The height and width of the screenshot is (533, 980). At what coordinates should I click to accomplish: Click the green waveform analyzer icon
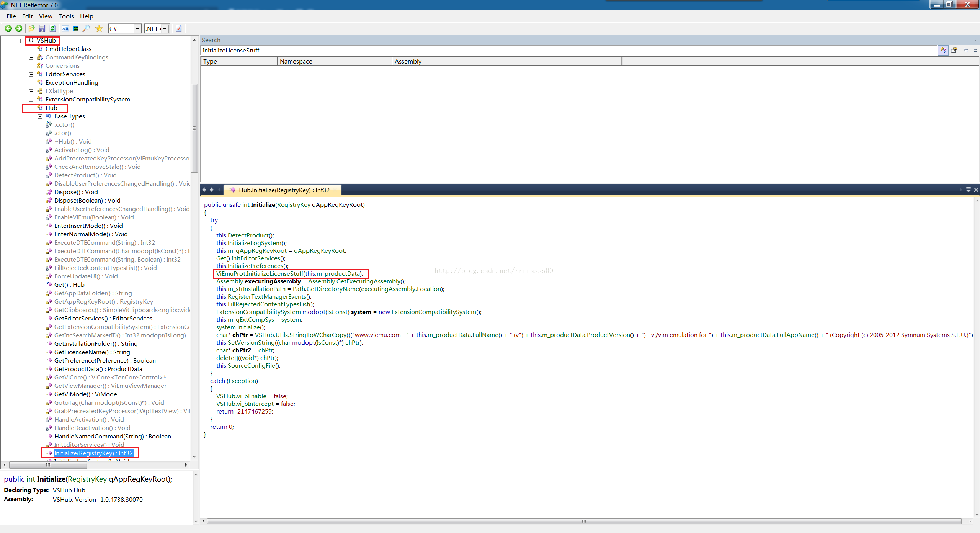pyautogui.click(x=76, y=28)
